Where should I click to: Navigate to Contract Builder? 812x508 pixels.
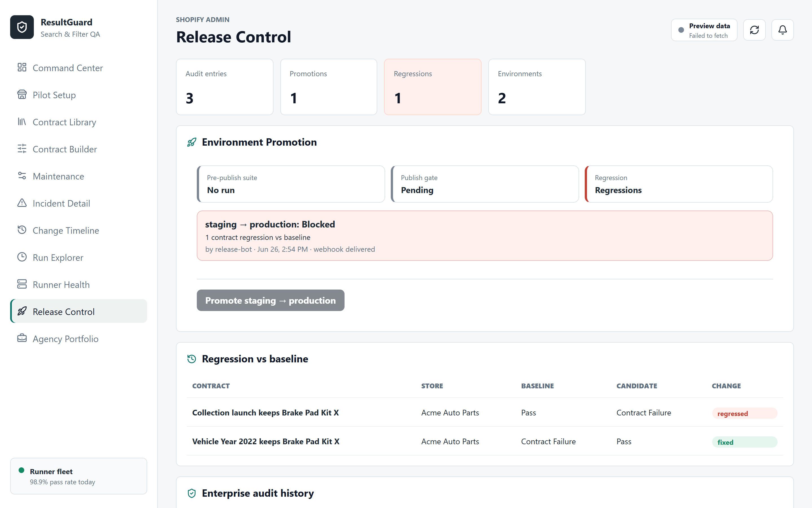coord(79,149)
